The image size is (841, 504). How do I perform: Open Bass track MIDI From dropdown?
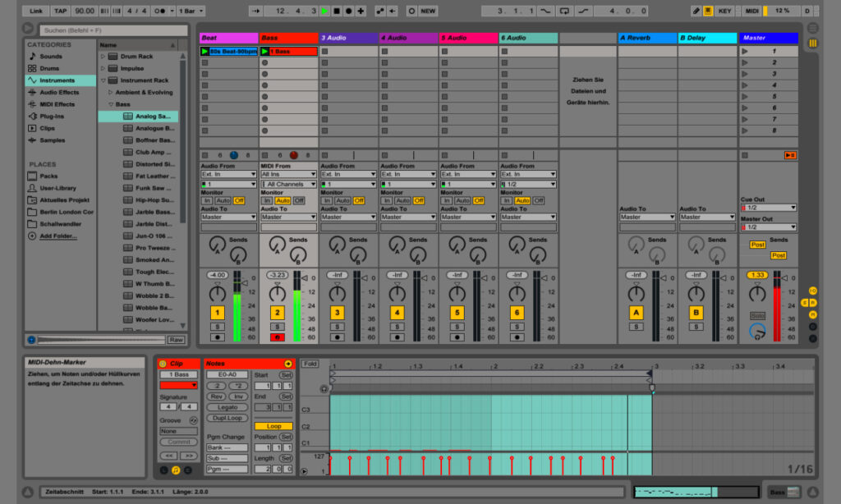(x=288, y=174)
